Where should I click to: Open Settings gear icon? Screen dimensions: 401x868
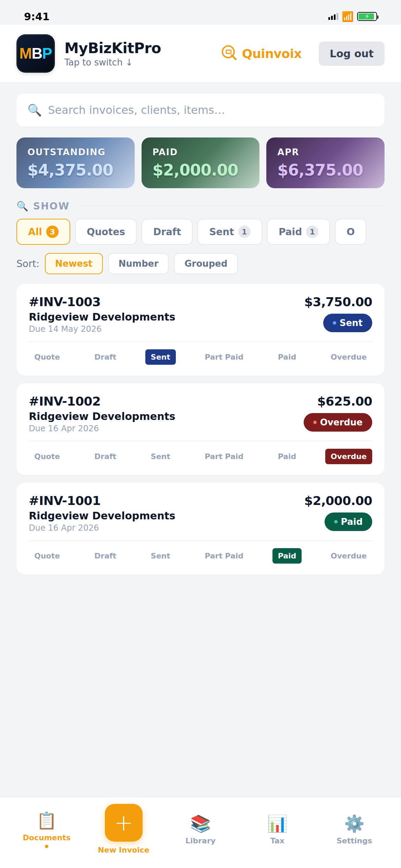coord(354,823)
